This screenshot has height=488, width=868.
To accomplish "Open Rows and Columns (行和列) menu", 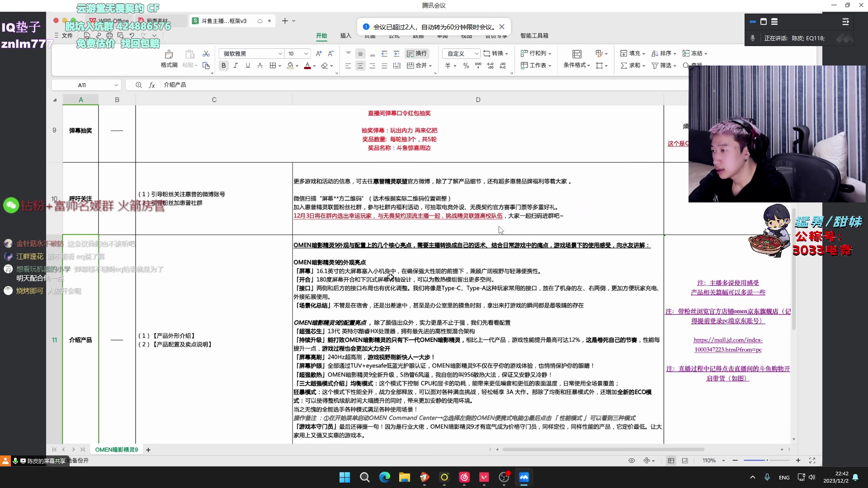I will click(536, 53).
